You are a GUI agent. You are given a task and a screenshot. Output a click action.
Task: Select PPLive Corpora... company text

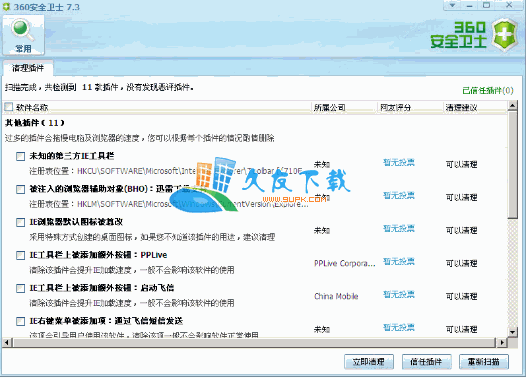[x=345, y=264]
